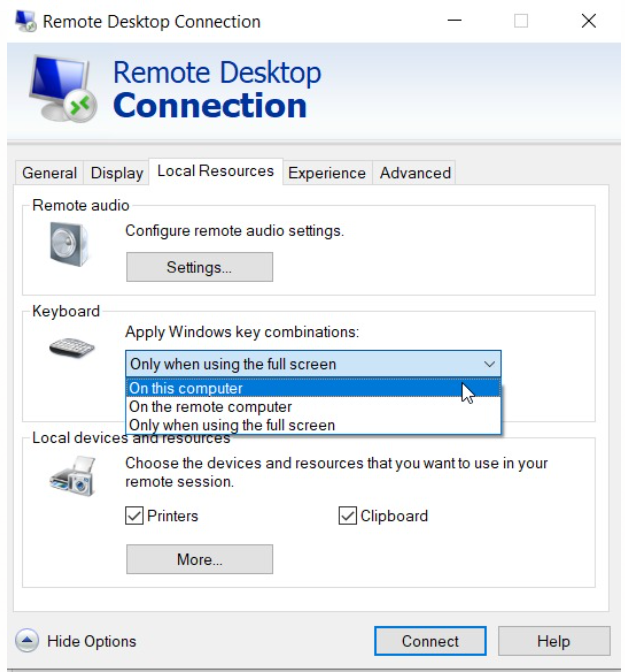Minimize the Remote Desktop Connection window
The image size is (625, 672).
pos(454,21)
